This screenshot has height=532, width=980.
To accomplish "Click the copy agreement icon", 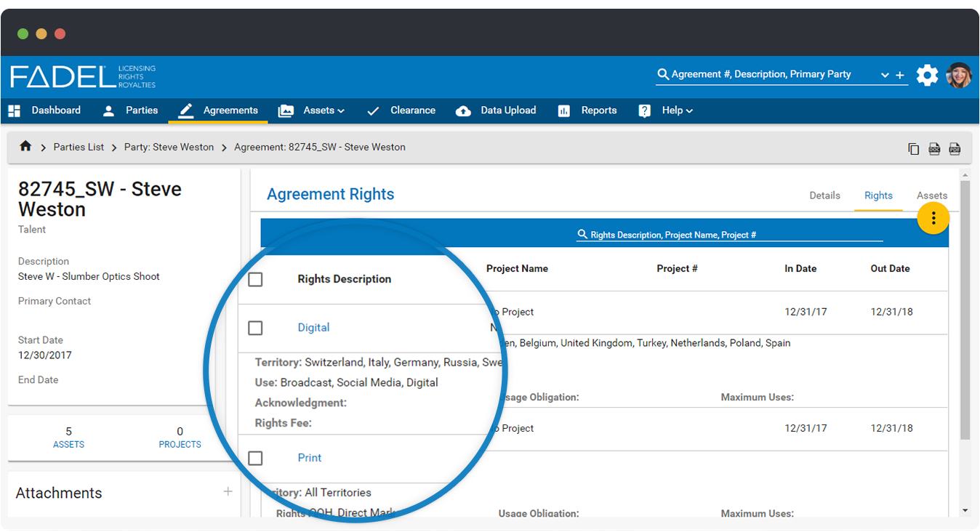I will point(914,148).
